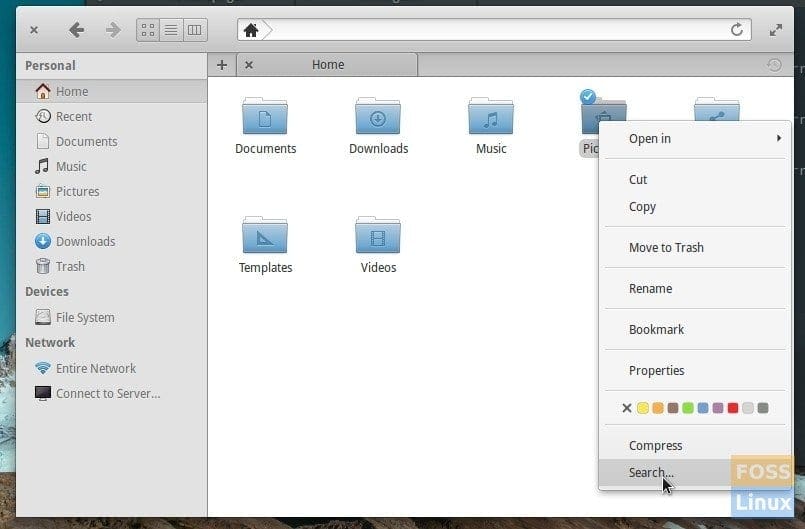
Task: Select the Templates folder icon
Action: [x=265, y=235]
